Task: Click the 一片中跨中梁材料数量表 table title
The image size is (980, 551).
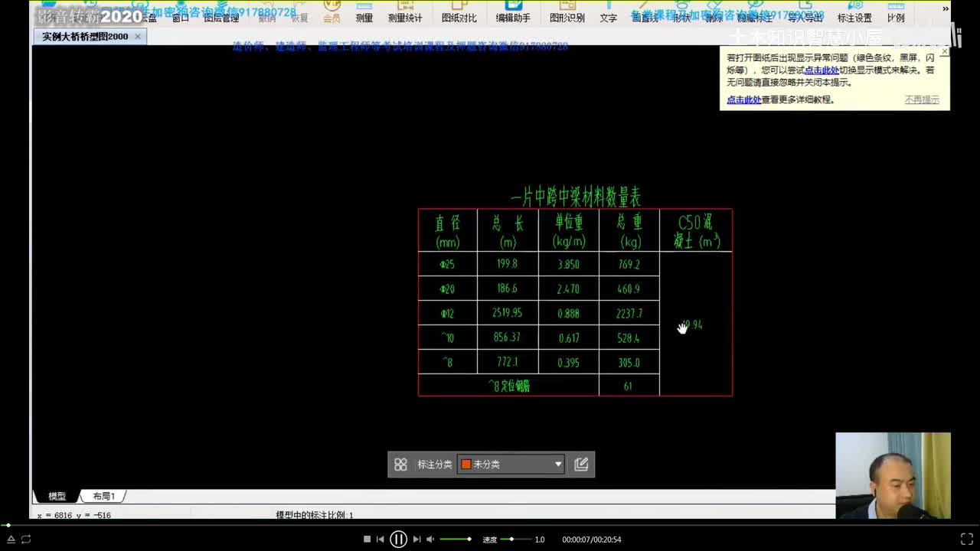Action: [575, 198]
